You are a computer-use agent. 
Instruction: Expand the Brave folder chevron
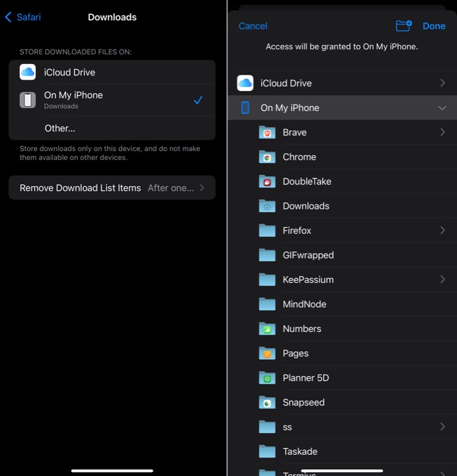coord(443,132)
